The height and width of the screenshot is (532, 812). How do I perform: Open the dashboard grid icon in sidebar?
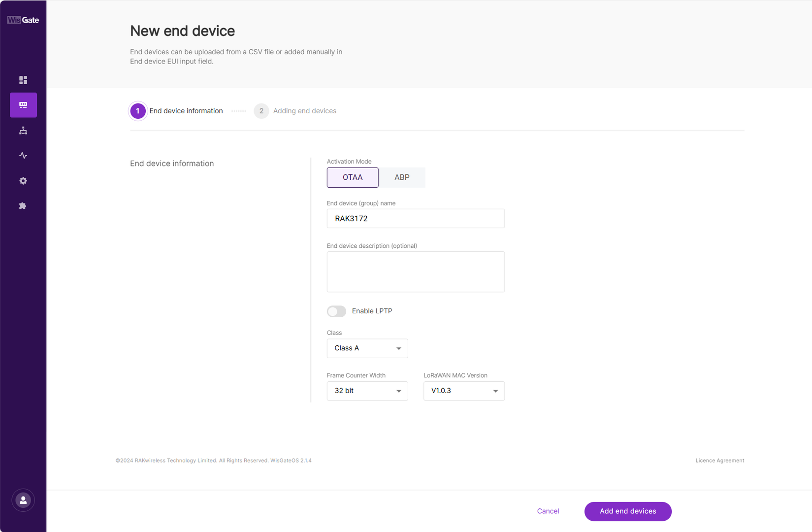coord(23,80)
